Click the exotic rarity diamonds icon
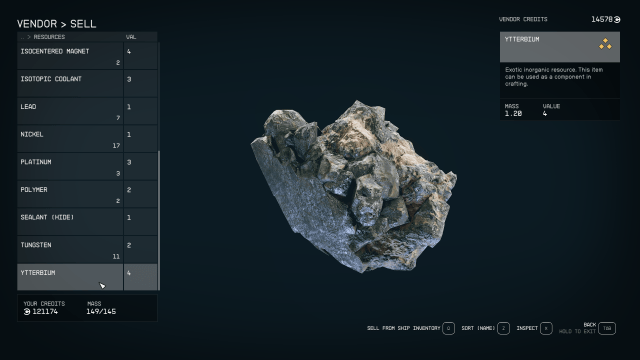This screenshot has height=360, width=640. [605, 44]
